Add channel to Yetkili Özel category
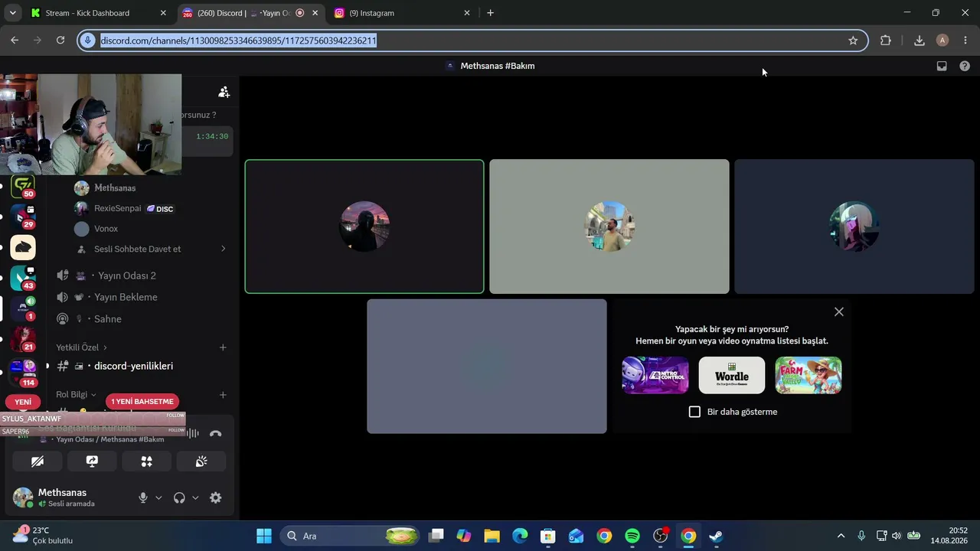The height and width of the screenshot is (551, 980). pos(223,347)
